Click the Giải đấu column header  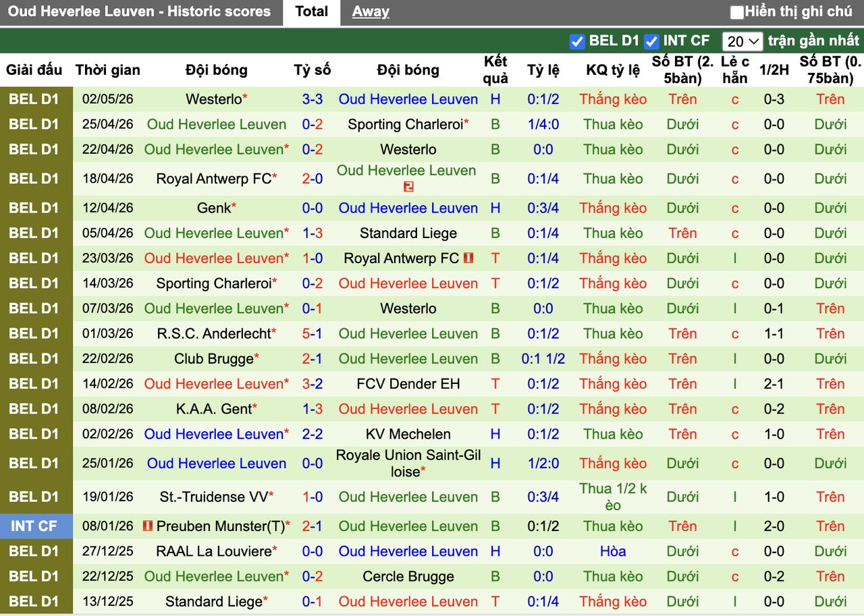[x=34, y=70]
